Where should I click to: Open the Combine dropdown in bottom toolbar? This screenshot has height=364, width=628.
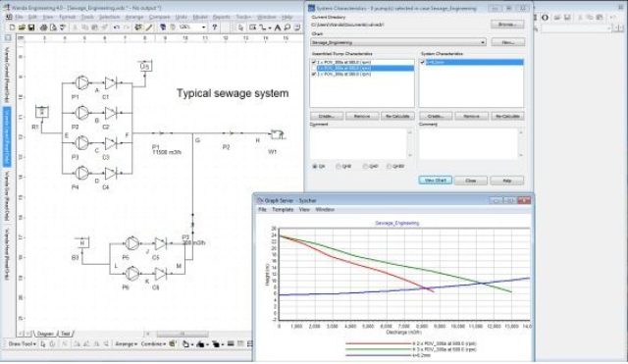pyautogui.click(x=153, y=344)
